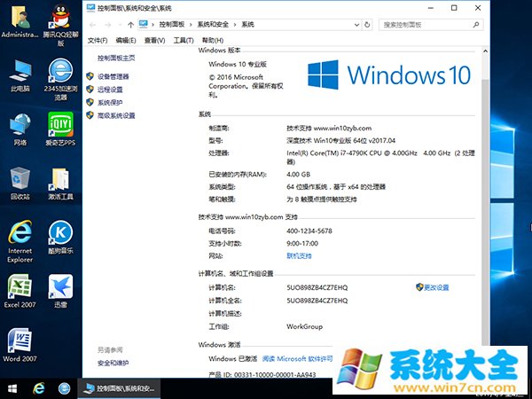This screenshot has width=532, height=399.
Task: Click 更改设置 (Change settings) link
Action: (436, 287)
